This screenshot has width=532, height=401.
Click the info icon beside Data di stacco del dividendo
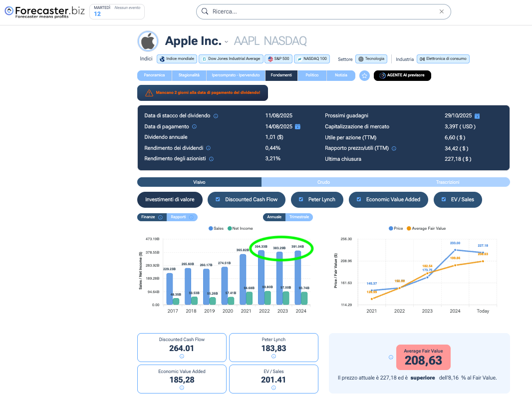[216, 116]
